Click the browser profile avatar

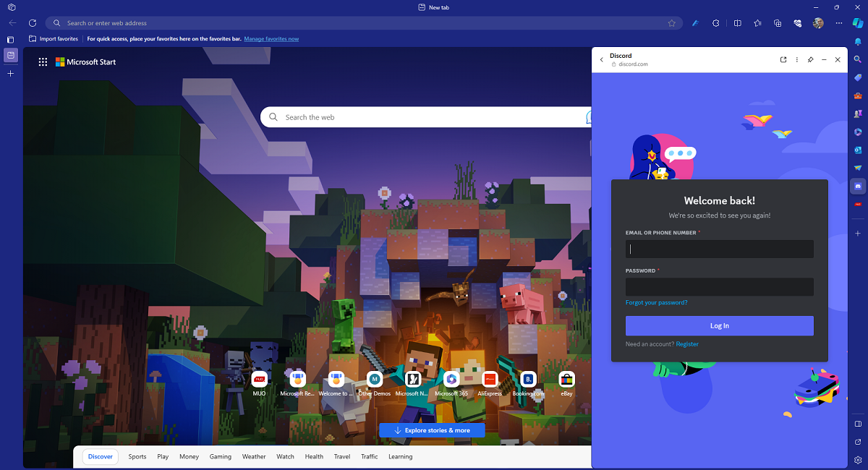coord(817,23)
